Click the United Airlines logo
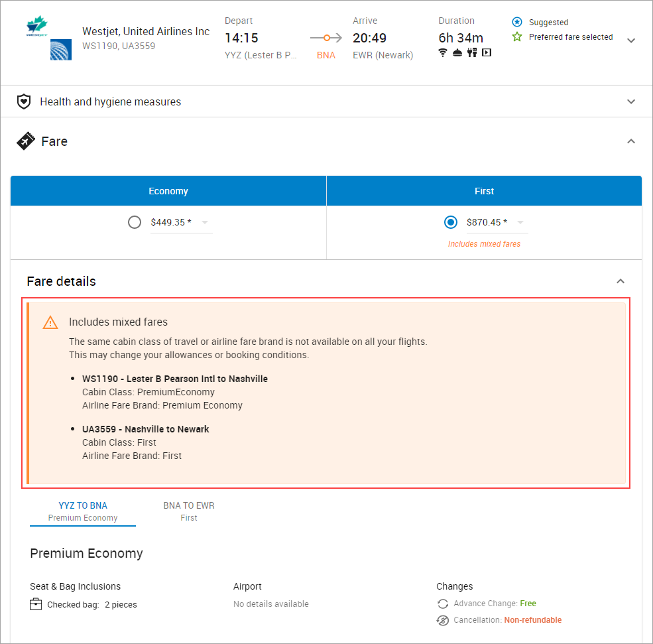 coord(61,50)
